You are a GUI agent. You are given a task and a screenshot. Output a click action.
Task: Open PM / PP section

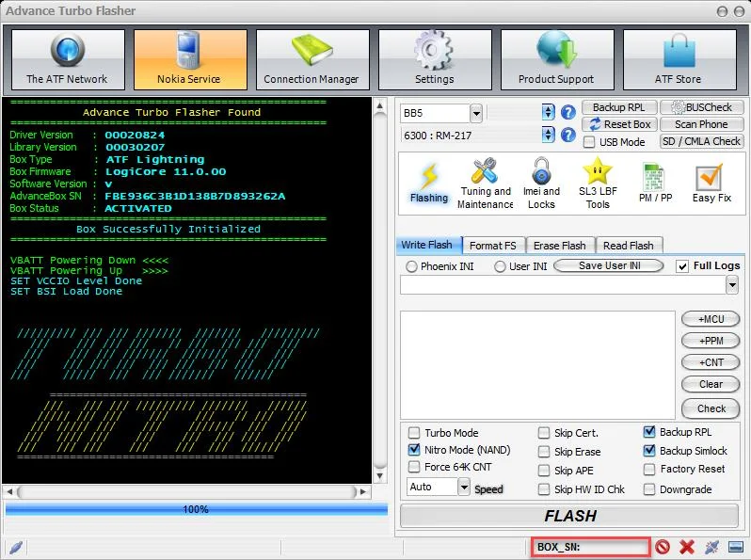[x=655, y=183]
